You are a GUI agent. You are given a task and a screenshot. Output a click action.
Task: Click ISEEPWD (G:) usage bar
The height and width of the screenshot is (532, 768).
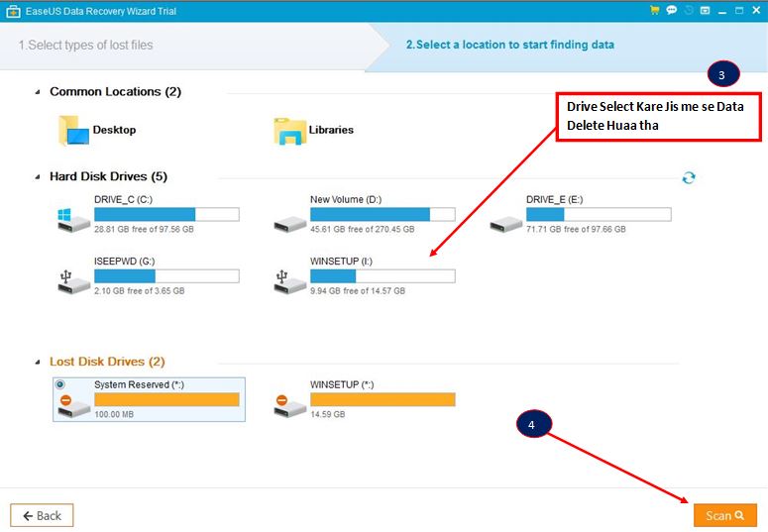coord(166,275)
